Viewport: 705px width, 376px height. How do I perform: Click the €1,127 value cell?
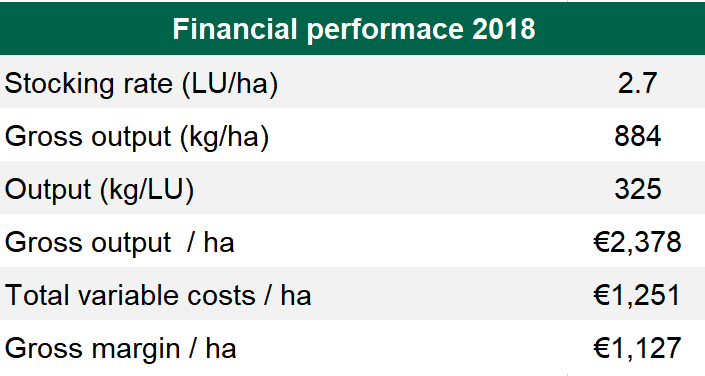pos(638,349)
